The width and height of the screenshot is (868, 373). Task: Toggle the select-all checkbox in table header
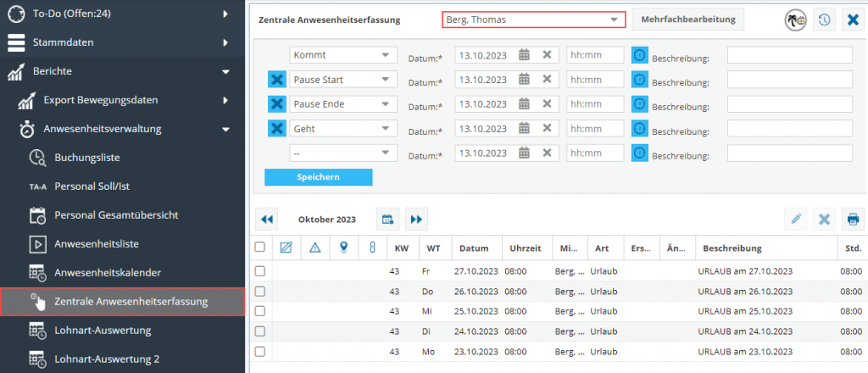click(x=260, y=248)
